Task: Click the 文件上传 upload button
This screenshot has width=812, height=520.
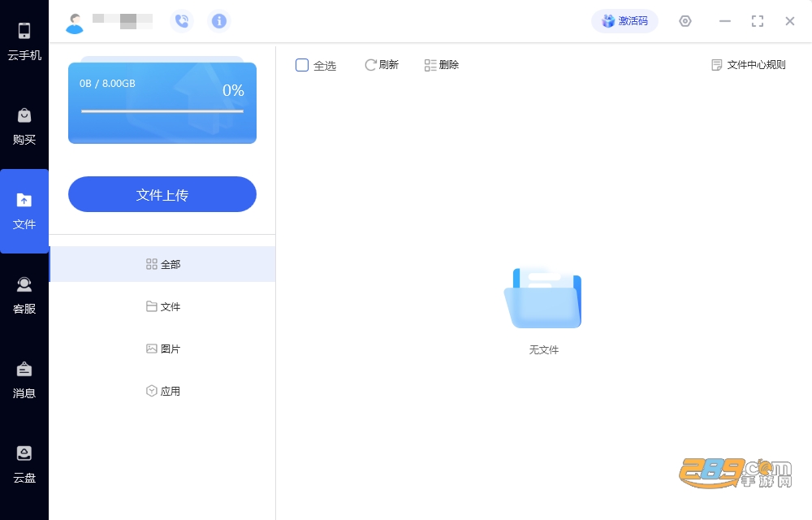Action: (x=162, y=194)
